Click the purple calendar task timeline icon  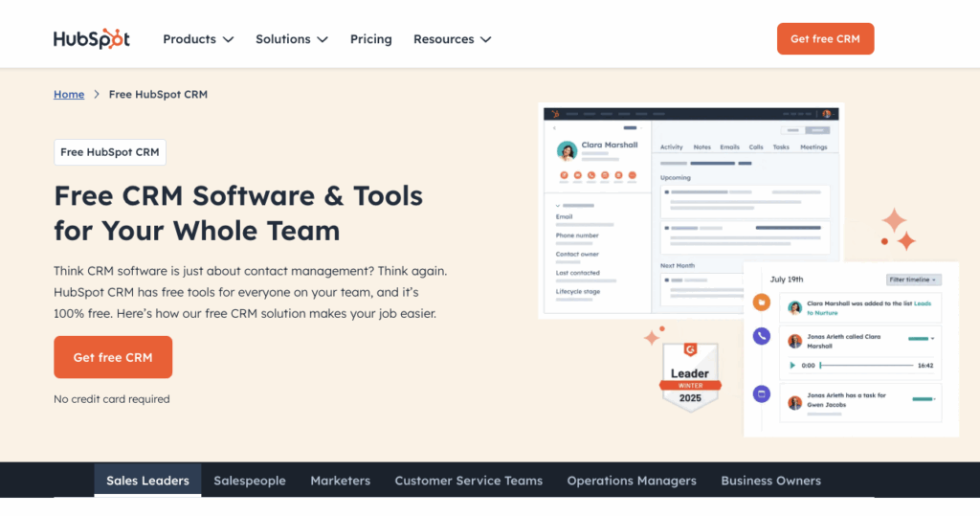tap(762, 393)
